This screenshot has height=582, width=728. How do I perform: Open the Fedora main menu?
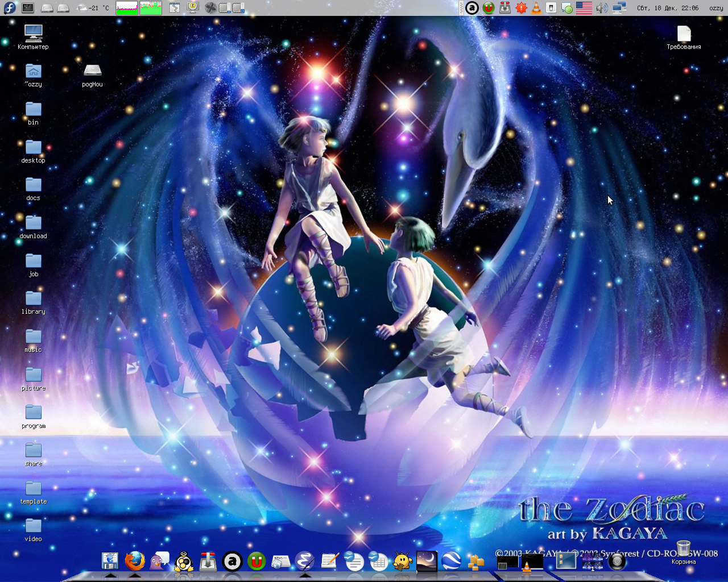tap(10, 7)
